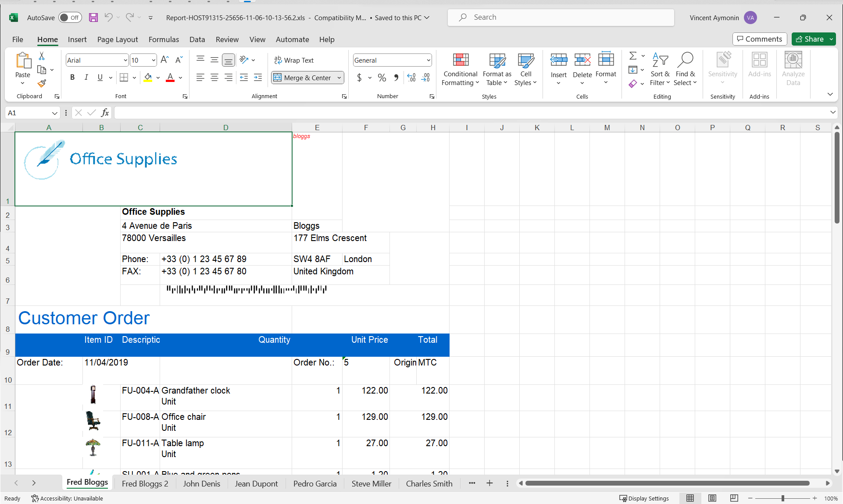
Task: Click the green Share button
Action: [x=810, y=39]
